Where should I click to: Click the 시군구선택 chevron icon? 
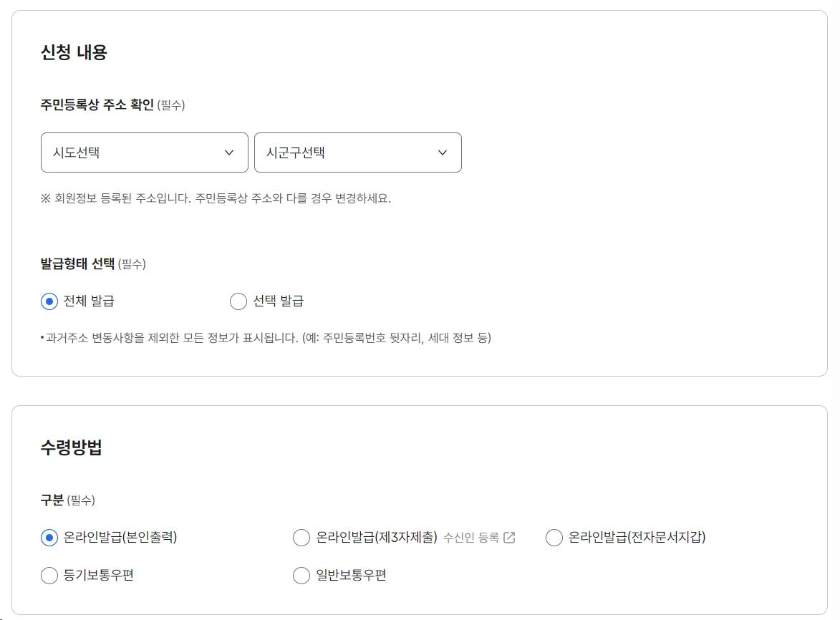[443, 152]
